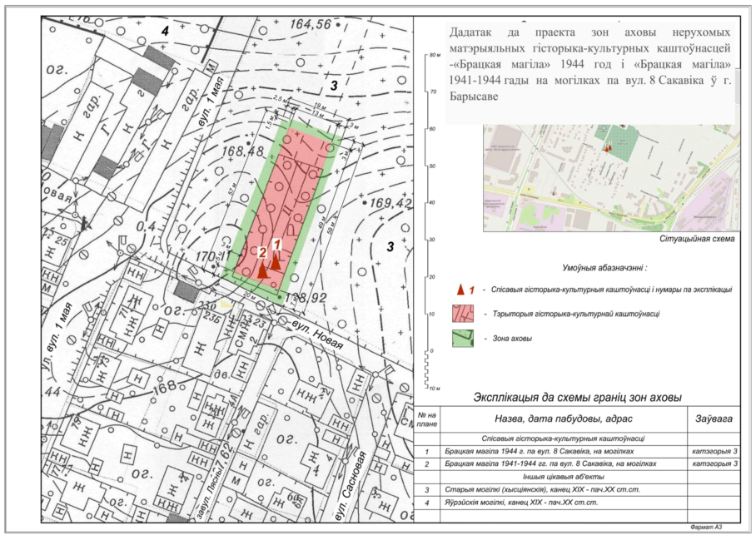Click the white number label 1 above the map marker
The image size is (756, 535).
pos(276,245)
